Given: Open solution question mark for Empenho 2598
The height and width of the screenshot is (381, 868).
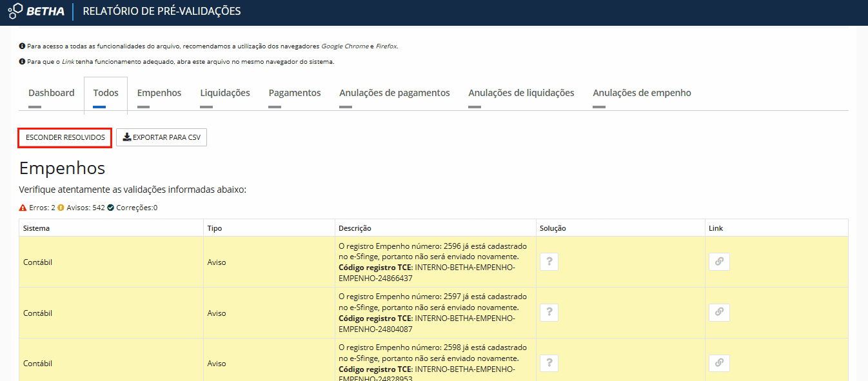Looking at the screenshot, I should (x=549, y=363).
